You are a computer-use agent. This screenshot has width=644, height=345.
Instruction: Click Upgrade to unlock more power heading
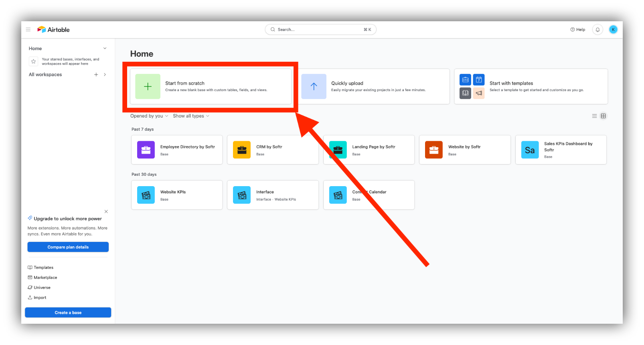pos(68,219)
